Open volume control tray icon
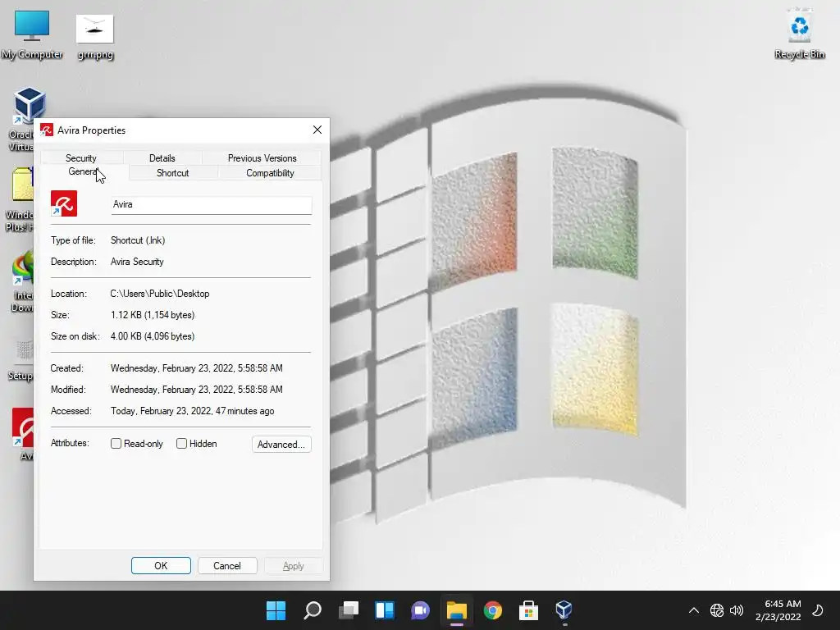840x630 pixels. pyautogui.click(x=737, y=610)
